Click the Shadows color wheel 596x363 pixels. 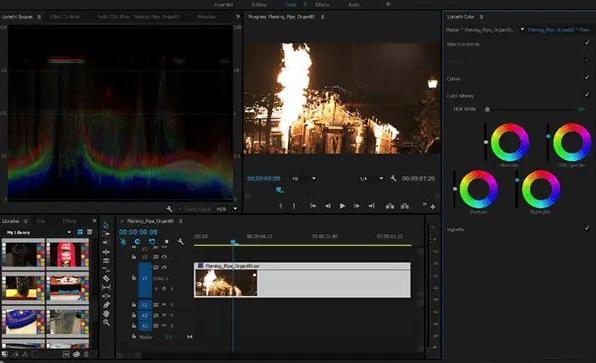pyautogui.click(x=479, y=189)
